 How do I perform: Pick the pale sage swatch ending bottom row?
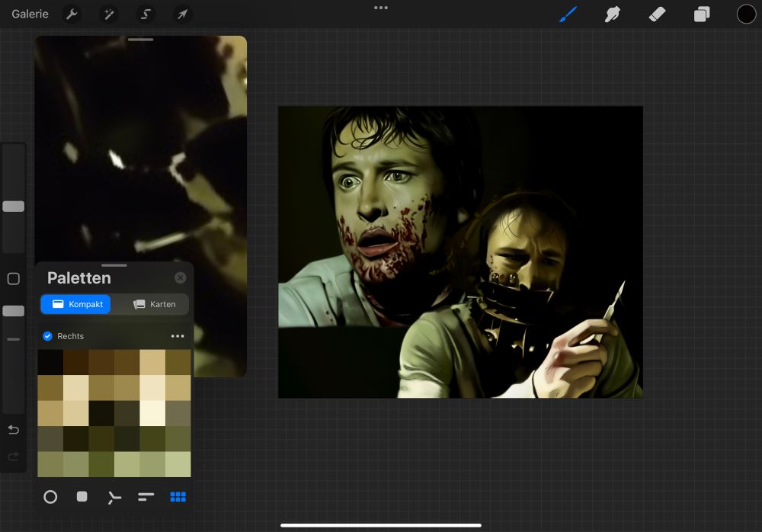click(x=178, y=464)
